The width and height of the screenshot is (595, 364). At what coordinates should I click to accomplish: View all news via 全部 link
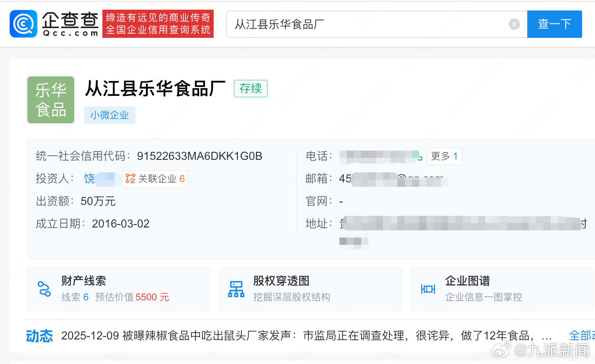tap(582, 335)
